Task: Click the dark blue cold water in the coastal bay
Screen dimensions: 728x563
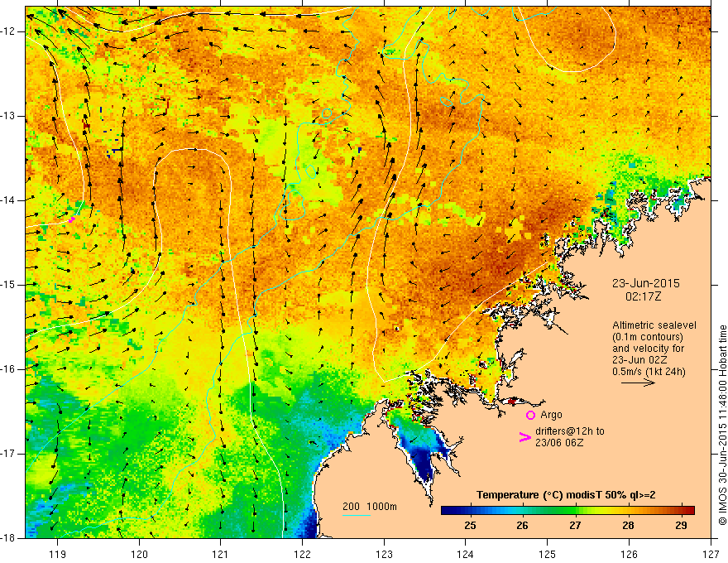Action: [424, 463]
